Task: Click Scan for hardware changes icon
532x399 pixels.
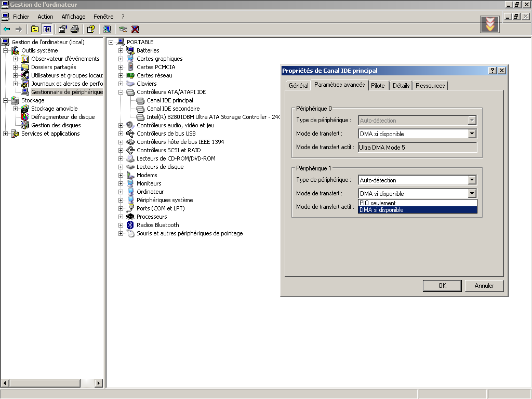Action: pos(107,30)
